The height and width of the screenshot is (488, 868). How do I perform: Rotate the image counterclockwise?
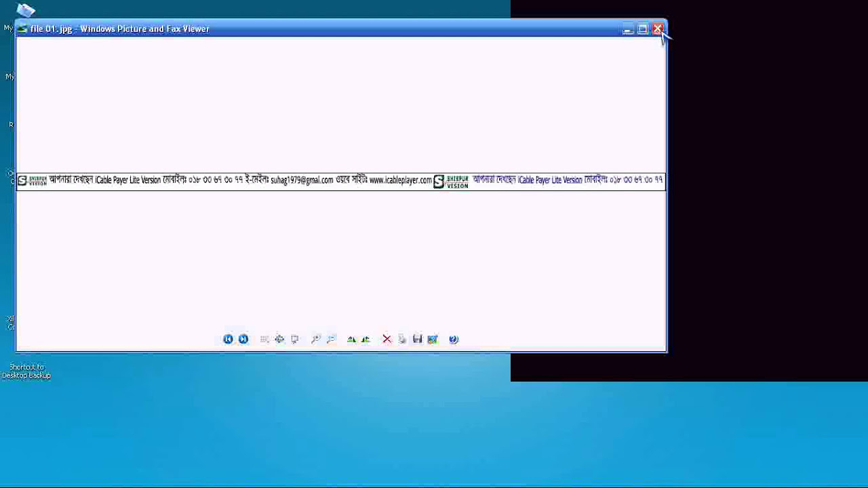click(x=366, y=339)
